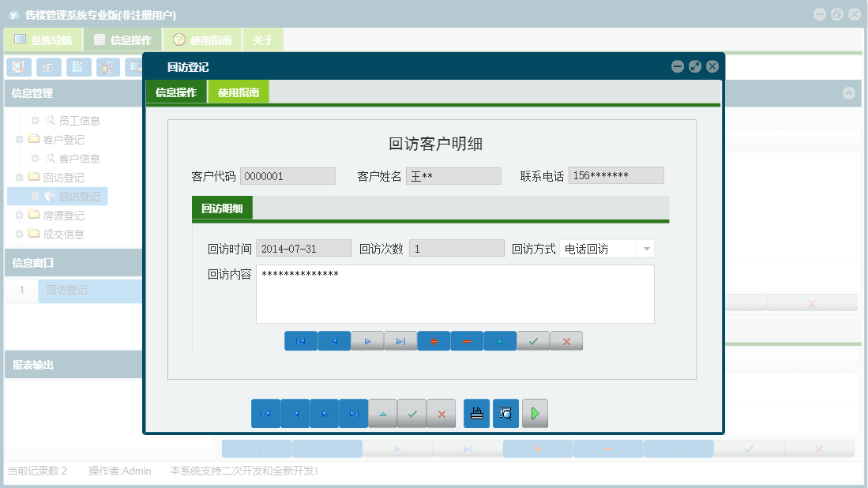Click the document toolbar icon
Image resolution: width=868 pixels, height=488 pixels.
[x=77, y=67]
